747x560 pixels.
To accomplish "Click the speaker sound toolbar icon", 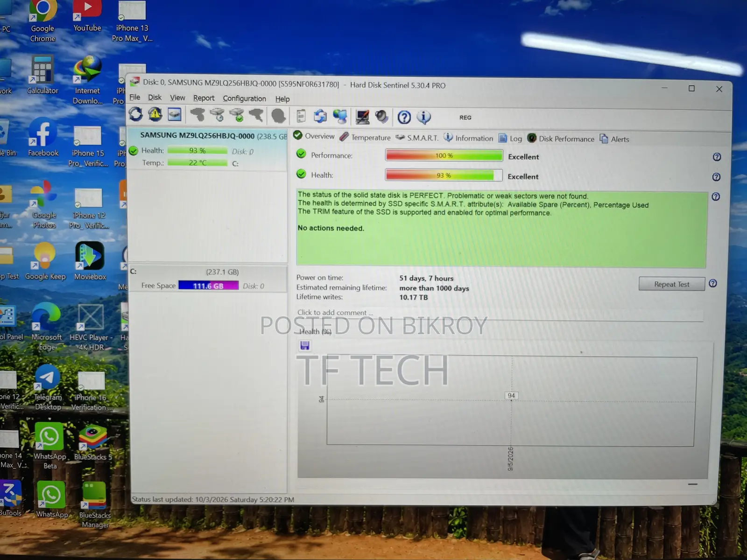I will [x=382, y=117].
